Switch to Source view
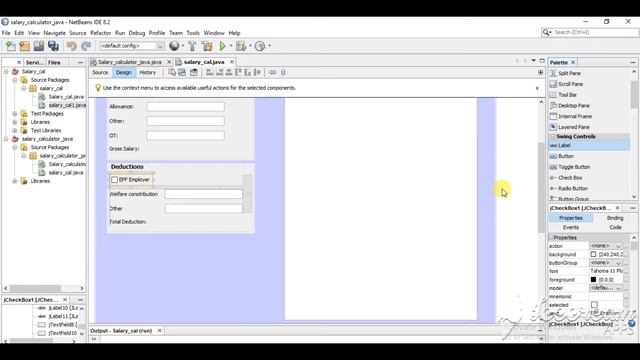Viewport: 640px width, 360px height. (x=100, y=73)
